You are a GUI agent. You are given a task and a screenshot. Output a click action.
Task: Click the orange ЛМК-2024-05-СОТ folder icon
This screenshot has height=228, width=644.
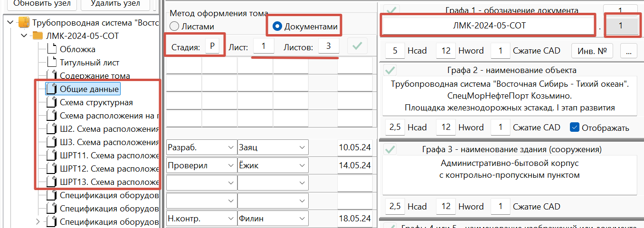37,36
